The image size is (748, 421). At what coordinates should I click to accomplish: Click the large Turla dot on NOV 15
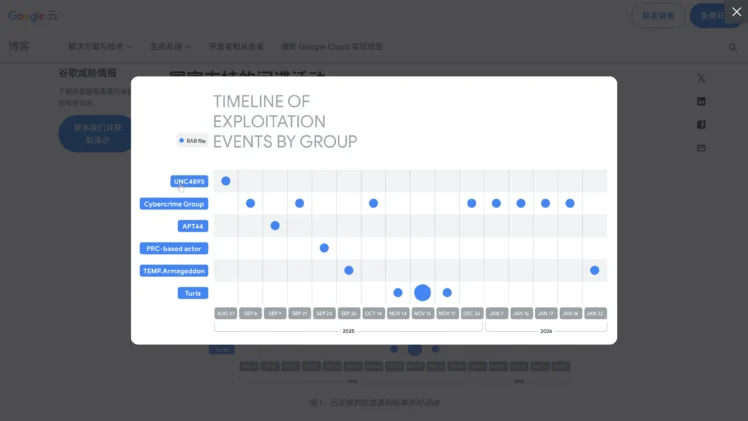422,293
